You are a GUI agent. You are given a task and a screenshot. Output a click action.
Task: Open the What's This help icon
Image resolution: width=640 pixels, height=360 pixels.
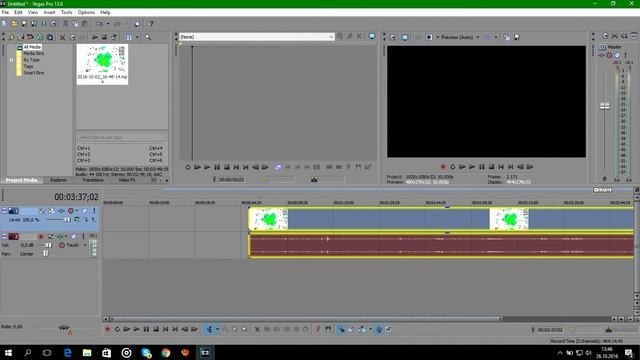(x=151, y=24)
